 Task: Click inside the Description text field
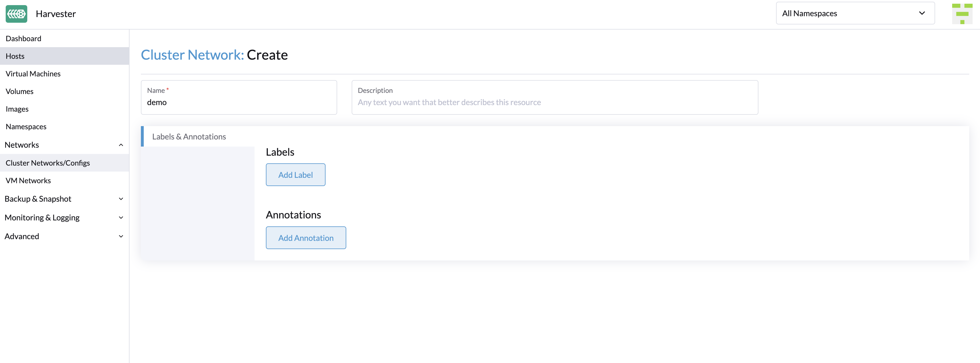(554, 102)
